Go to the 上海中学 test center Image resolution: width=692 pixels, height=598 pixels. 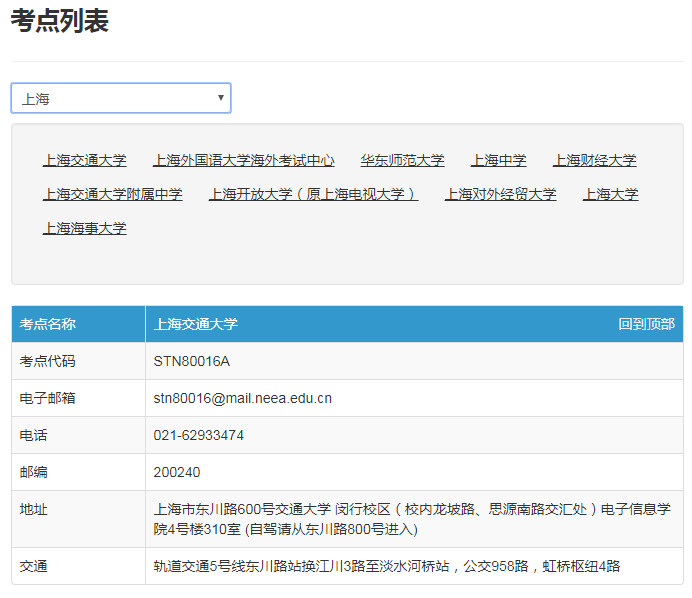click(x=499, y=160)
